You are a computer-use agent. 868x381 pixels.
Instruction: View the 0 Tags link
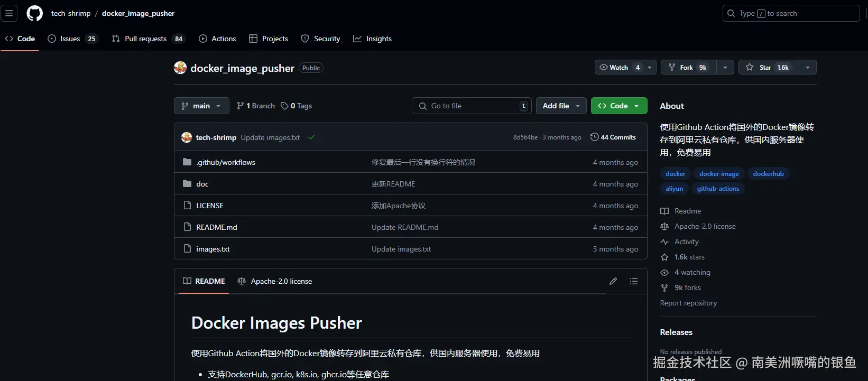297,106
